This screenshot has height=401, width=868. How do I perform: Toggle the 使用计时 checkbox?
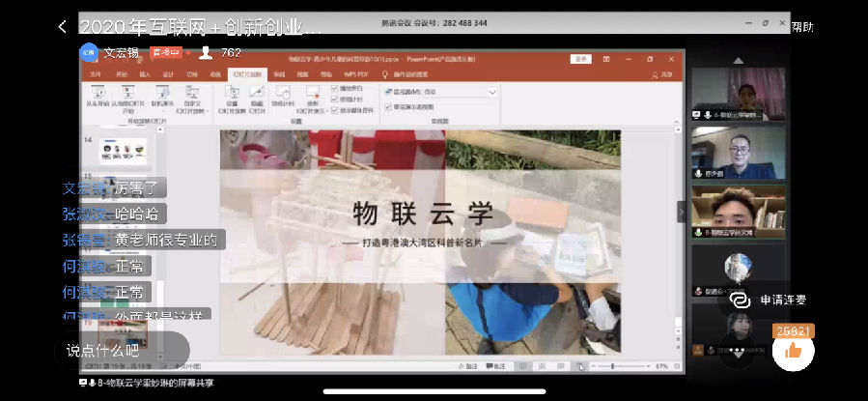pyautogui.click(x=335, y=99)
